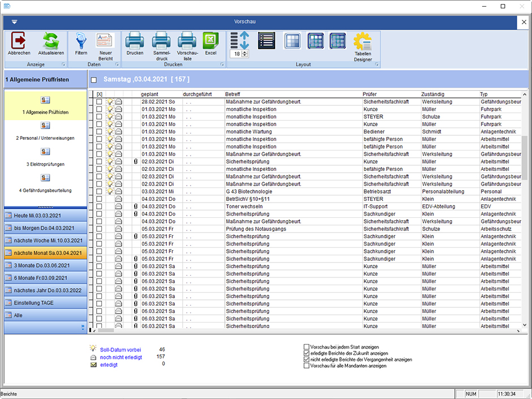Viewport: 532px width, 399px height.
Task: Print the Vorschauliste
Action: [187, 41]
